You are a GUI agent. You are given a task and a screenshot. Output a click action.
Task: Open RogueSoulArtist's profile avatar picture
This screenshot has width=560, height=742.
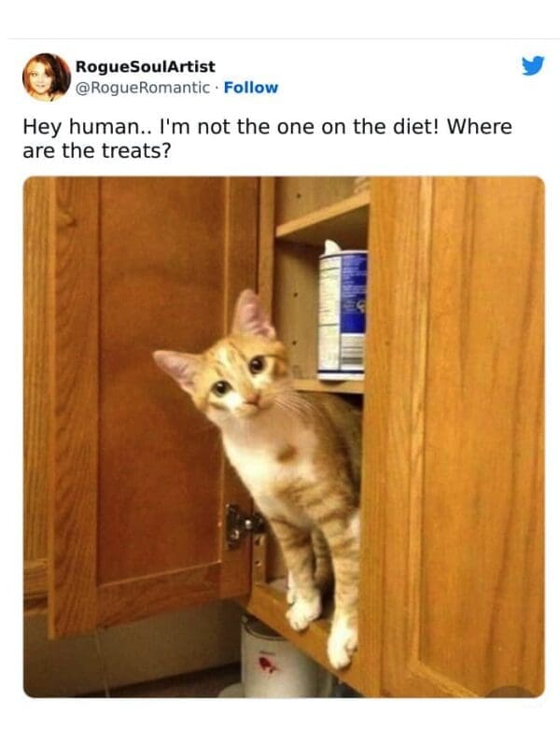(47, 77)
